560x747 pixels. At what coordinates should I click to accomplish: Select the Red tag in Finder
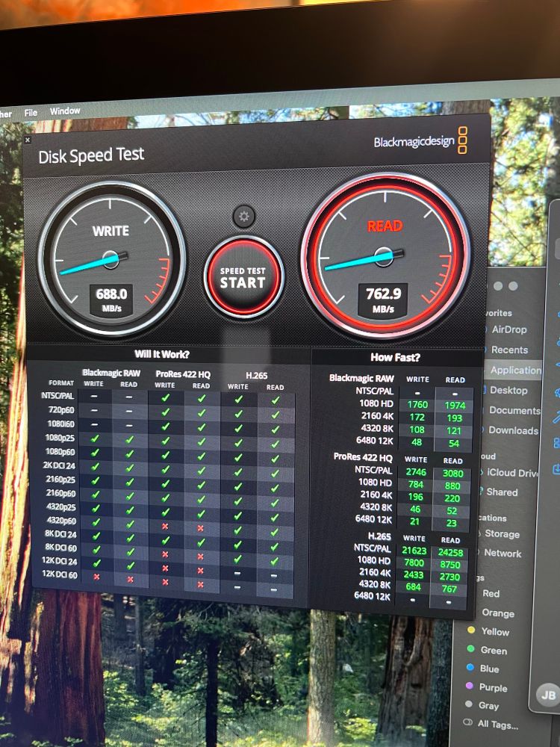pos(491,594)
